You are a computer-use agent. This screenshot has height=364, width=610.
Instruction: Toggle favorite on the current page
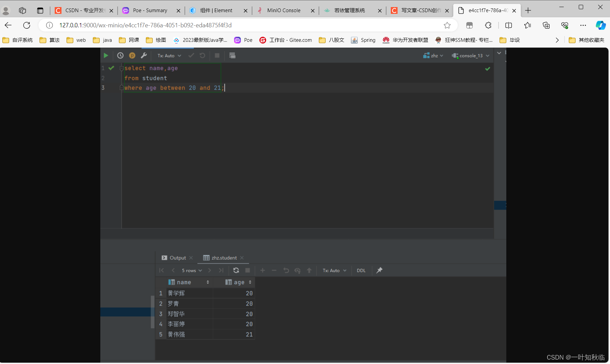447,25
